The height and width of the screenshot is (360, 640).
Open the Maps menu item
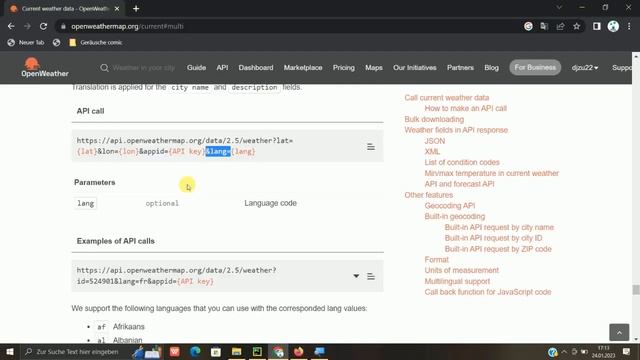click(x=374, y=68)
